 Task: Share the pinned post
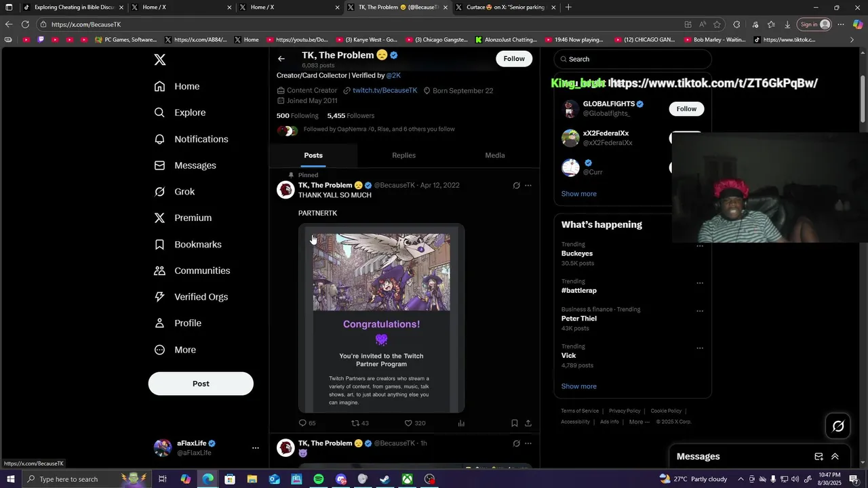pos(528,423)
